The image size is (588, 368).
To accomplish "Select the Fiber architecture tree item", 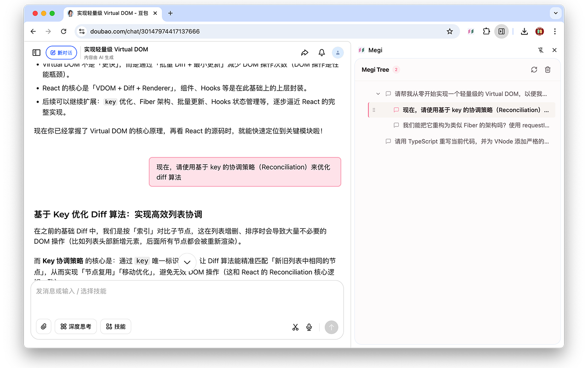I will click(x=475, y=125).
